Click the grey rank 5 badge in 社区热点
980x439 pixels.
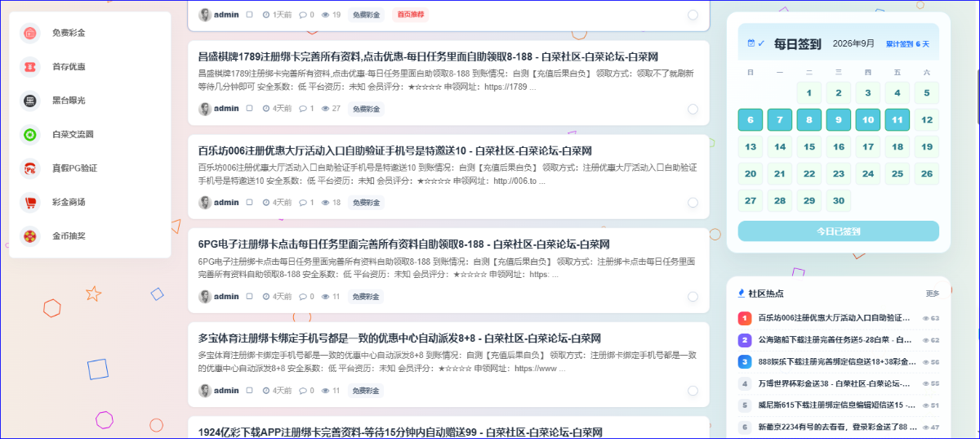pos(744,405)
